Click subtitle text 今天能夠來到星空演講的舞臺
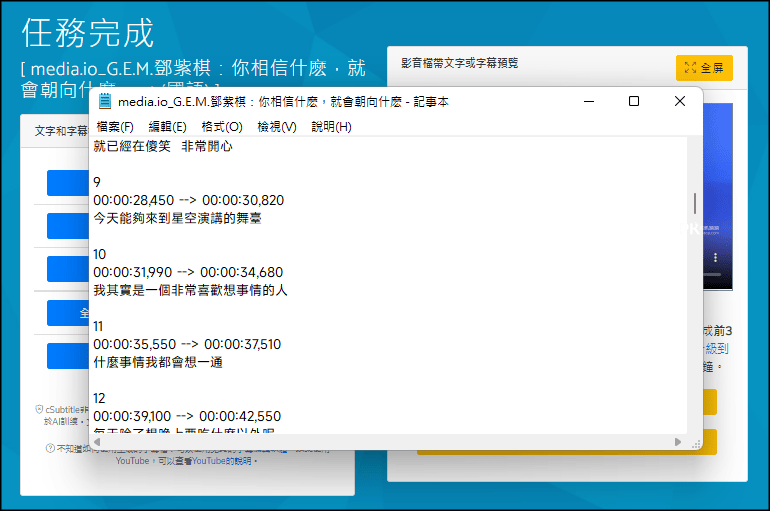The width and height of the screenshot is (770, 511). click(x=177, y=218)
